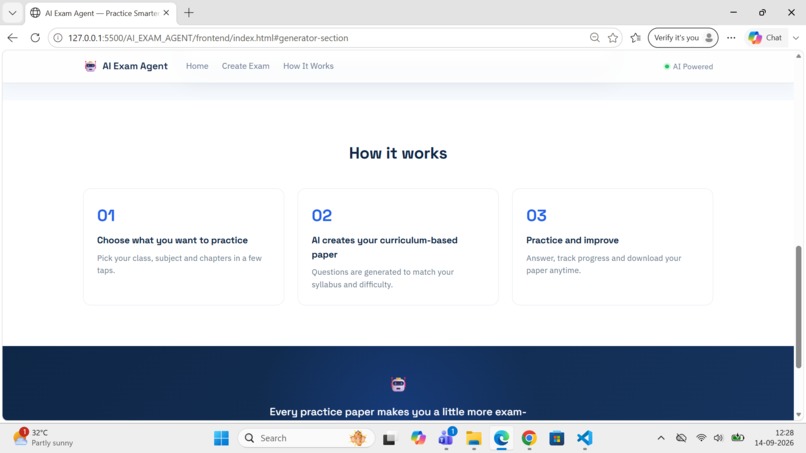The width and height of the screenshot is (806, 453).
Task: Open Microsoft Store from taskbar
Action: 557,438
